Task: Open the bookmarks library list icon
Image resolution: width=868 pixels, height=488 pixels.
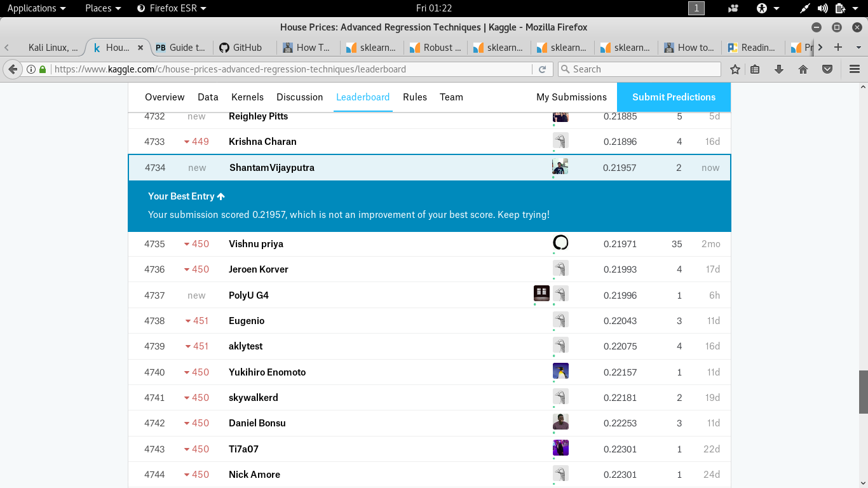Action: (x=755, y=69)
